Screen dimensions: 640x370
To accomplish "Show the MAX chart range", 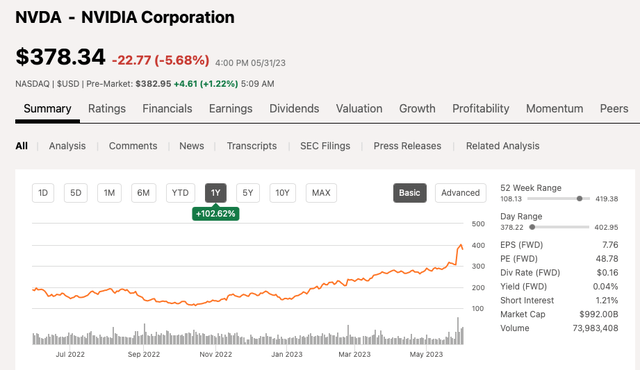I will 321,193.
